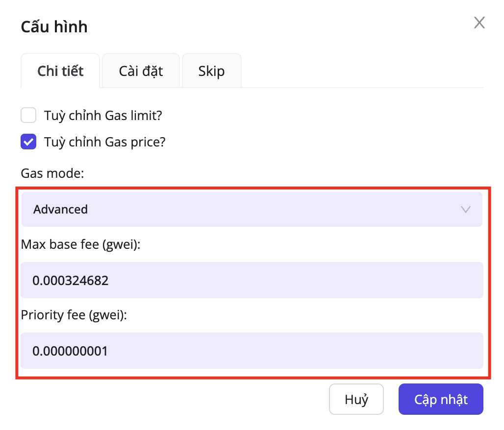
Task: Click into the Priority fee input field
Action: click(252, 351)
